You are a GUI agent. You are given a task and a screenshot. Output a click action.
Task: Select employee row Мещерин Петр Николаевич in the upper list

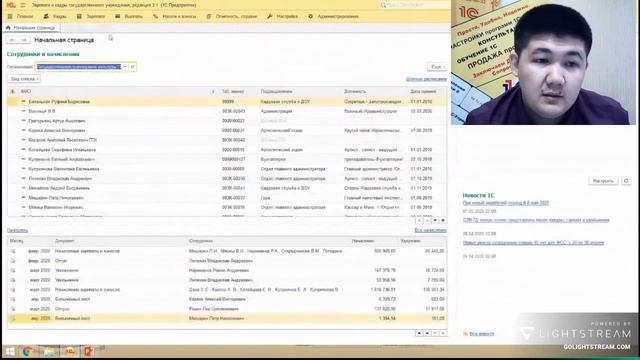pyautogui.click(x=227, y=198)
